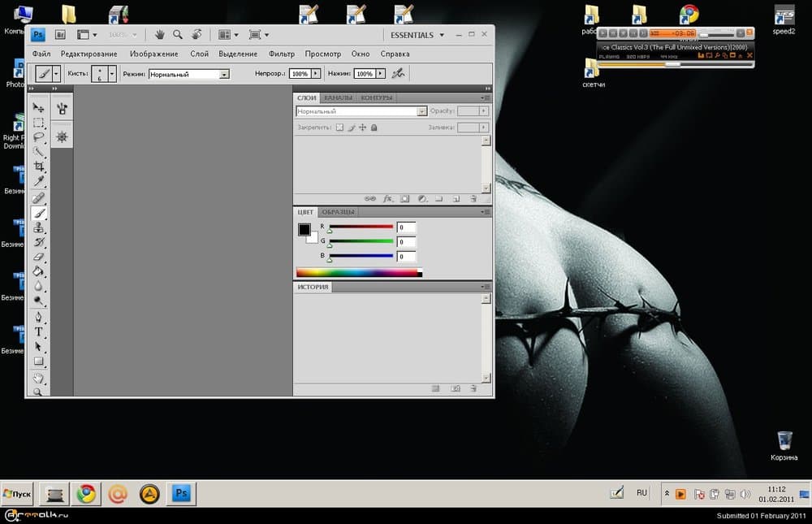812x524 pixels.
Task: Toggle lock transparent pixels in Layers panel
Action: [x=340, y=128]
